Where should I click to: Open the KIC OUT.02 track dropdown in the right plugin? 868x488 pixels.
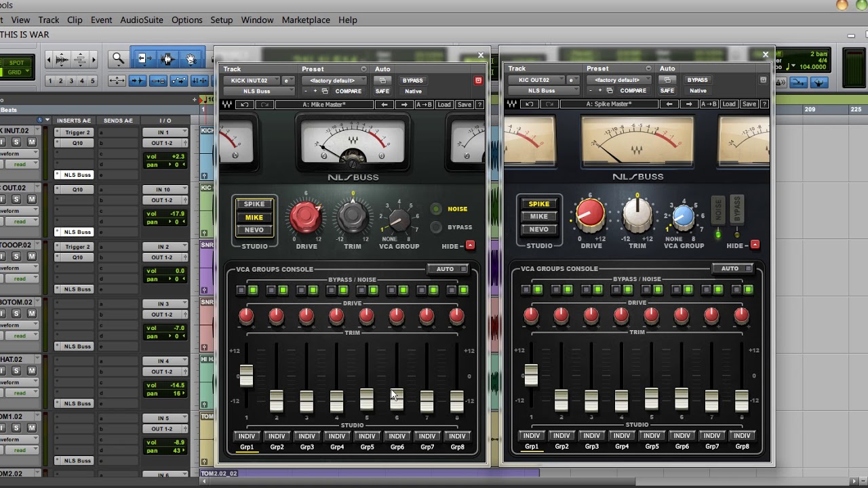(x=536, y=81)
